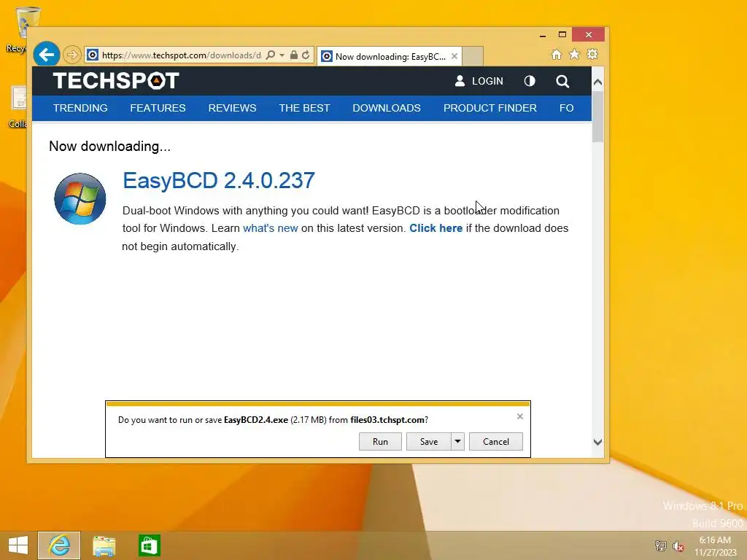Open File Explorer from the taskbar

click(104, 545)
